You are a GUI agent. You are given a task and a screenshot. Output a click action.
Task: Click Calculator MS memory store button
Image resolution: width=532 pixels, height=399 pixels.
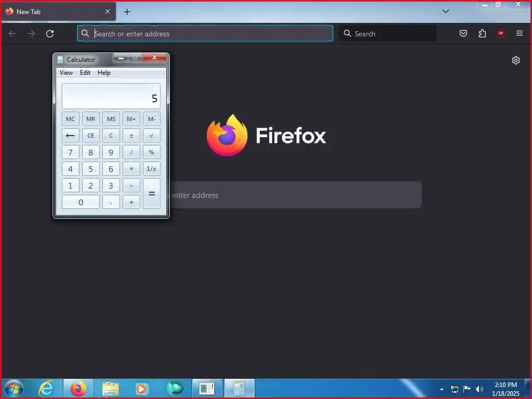coord(111,119)
